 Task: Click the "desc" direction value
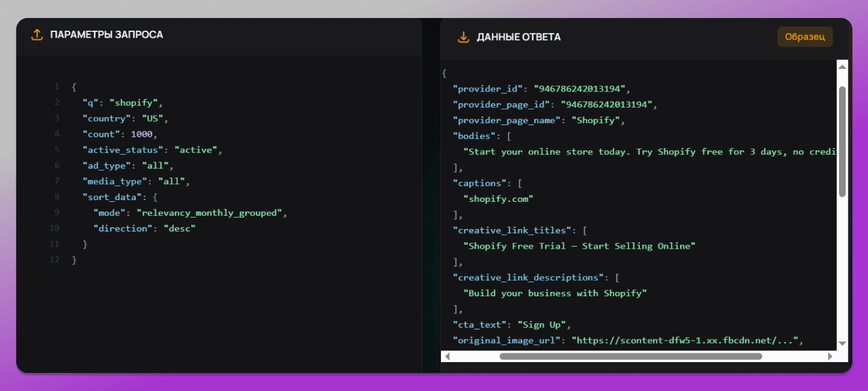click(x=180, y=228)
